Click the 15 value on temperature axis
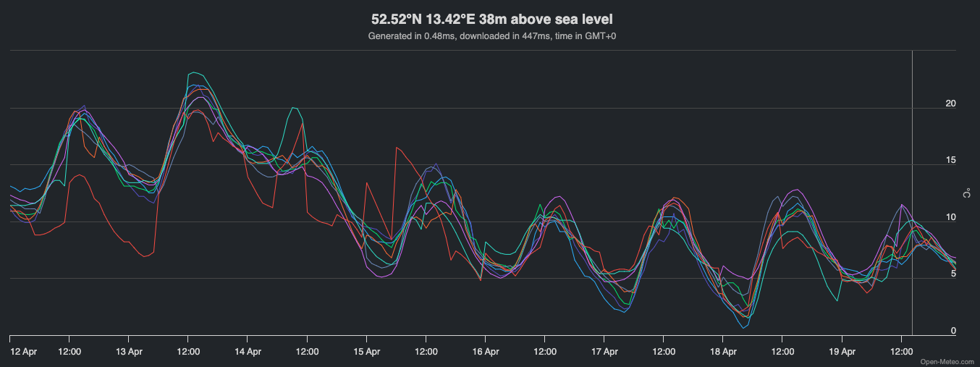 [951, 160]
